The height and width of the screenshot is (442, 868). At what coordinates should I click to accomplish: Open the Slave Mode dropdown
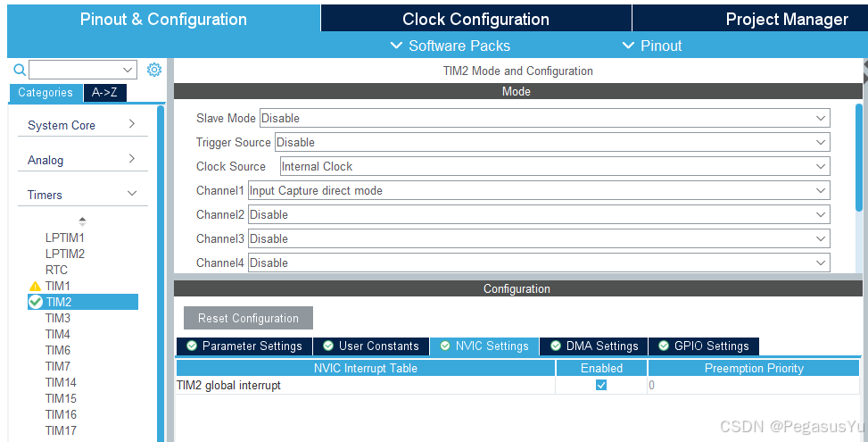(x=545, y=118)
